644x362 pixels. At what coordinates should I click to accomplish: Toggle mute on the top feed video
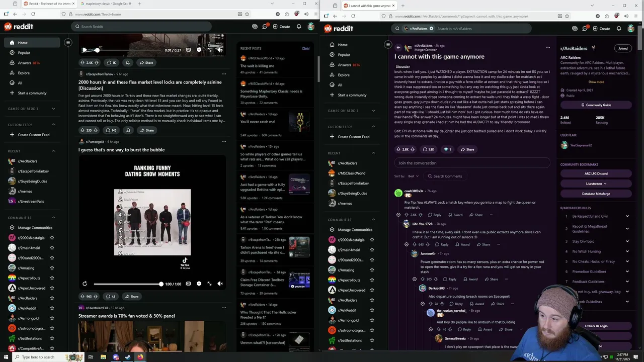[x=220, y=50]
